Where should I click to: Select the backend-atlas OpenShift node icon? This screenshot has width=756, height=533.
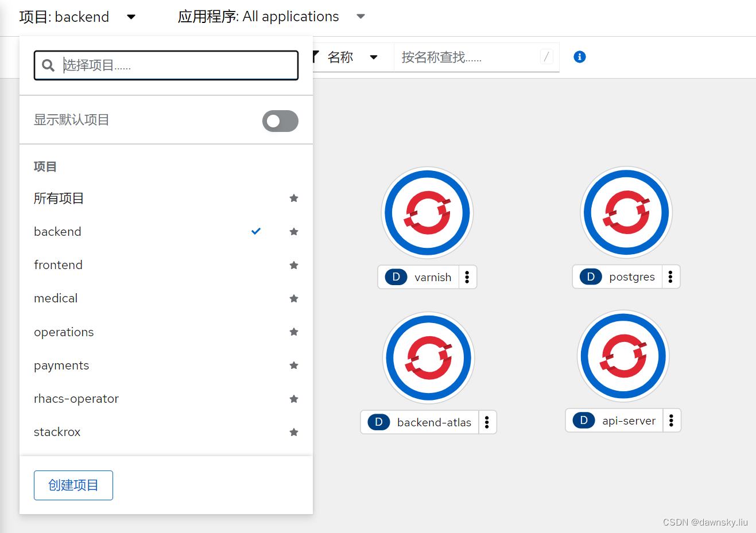click(x=429, y=358)
